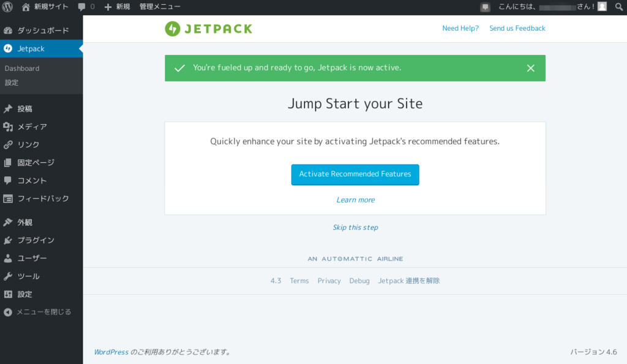627x364 pixels.
Task: Click the 設定 sliders icon in main menu
Action: [x=8, y=294]
